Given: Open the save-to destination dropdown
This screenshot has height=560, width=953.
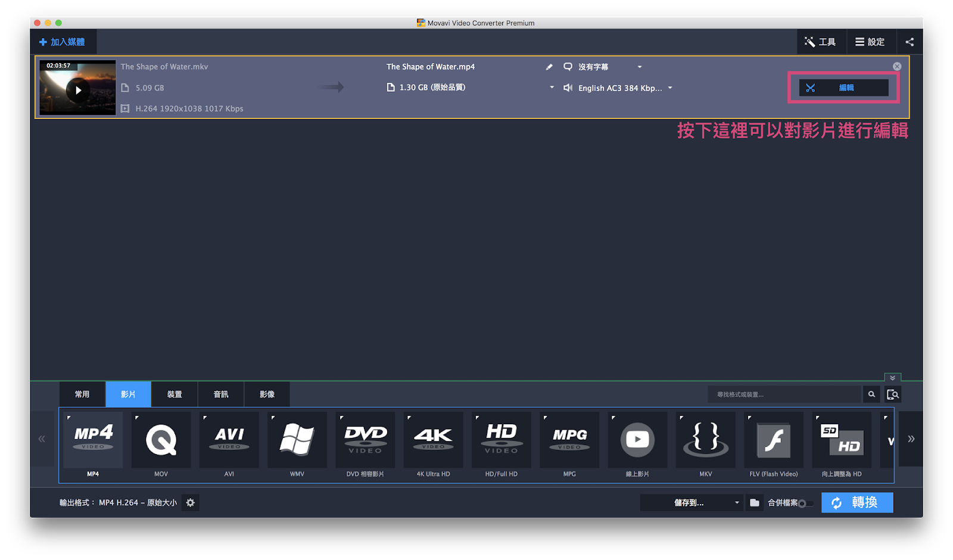Looking at the screenshot, I should coord(692,503).
